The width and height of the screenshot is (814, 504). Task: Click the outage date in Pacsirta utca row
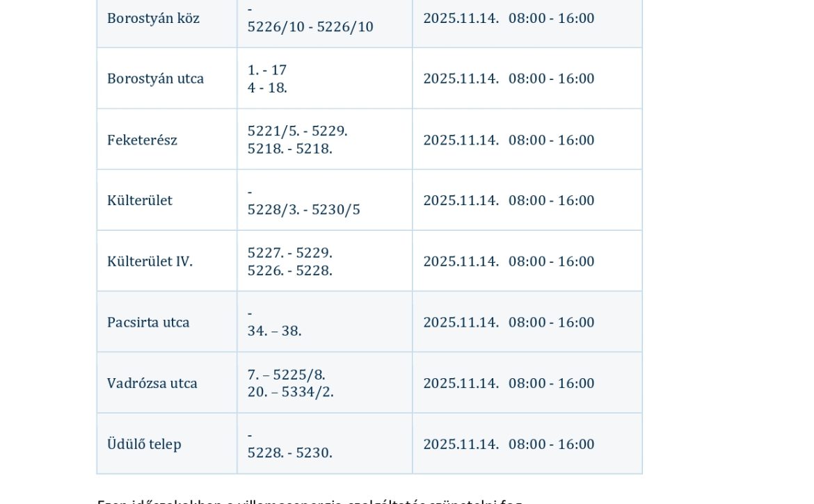(x=461, y=323)
